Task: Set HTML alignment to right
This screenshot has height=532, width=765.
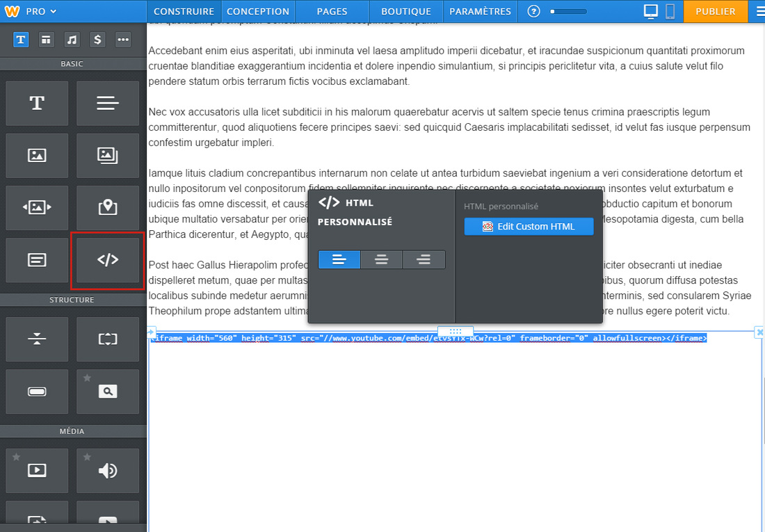Action: (x=424, y=259)
